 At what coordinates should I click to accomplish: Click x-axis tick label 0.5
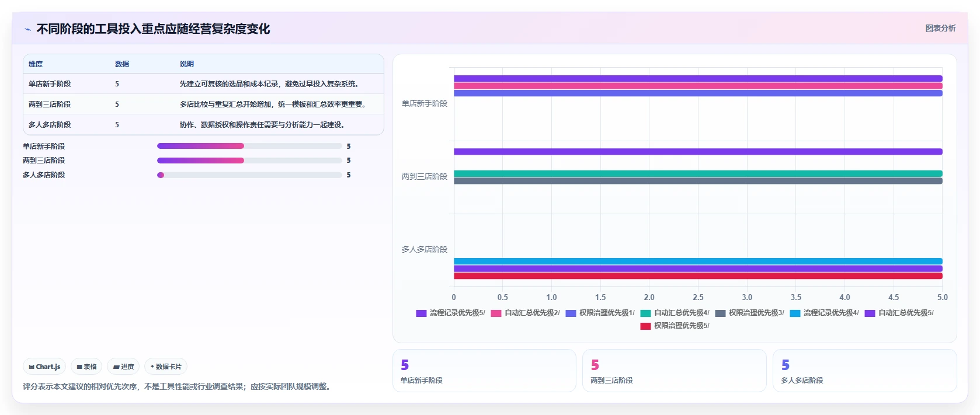(502, 297)
